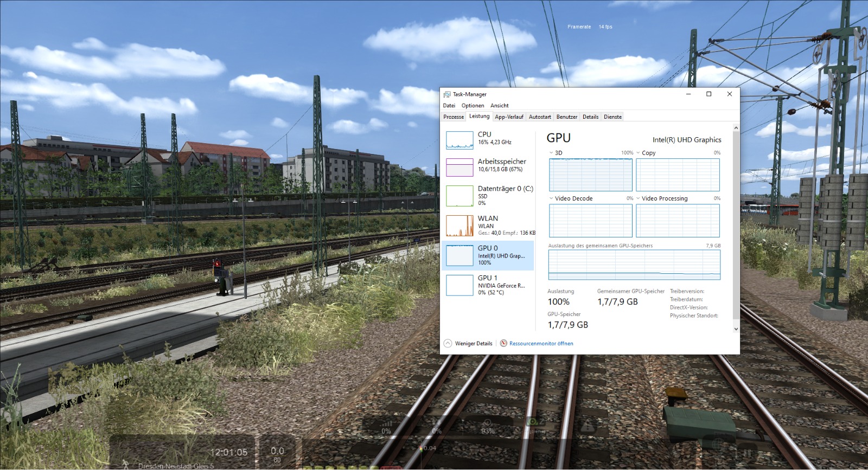Click the 12:01:05 clock in game HUD
This screenshot has height=470, width=868.
click(229, 452)
